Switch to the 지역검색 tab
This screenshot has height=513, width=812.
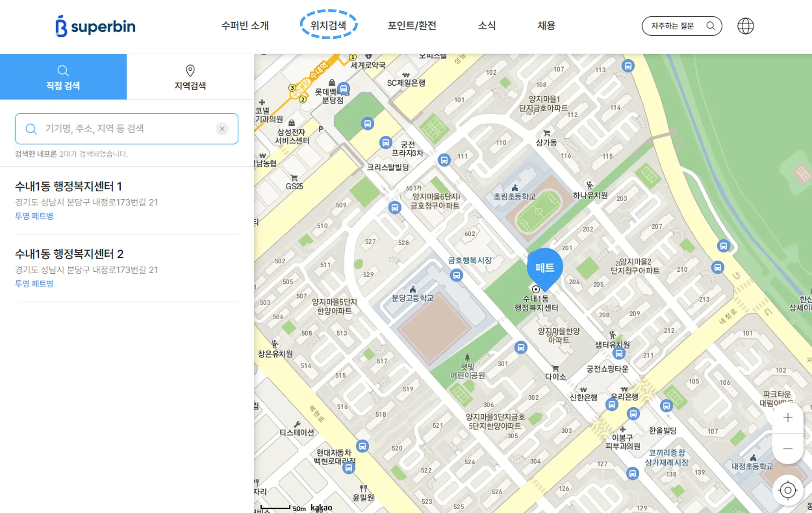point(190,78)
